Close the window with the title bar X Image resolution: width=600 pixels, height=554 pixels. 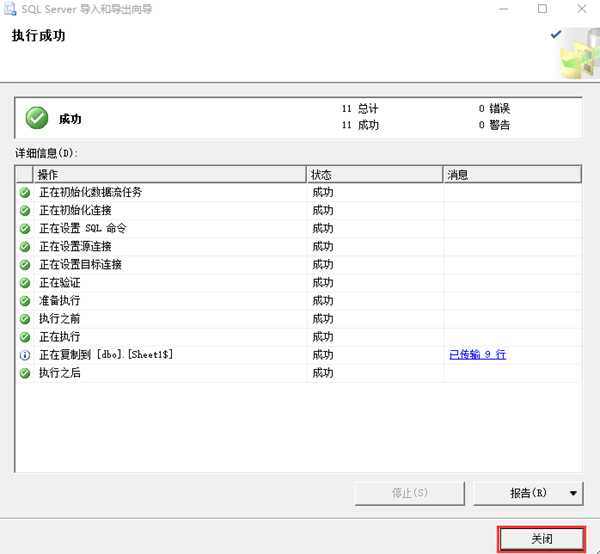point(582,9)
